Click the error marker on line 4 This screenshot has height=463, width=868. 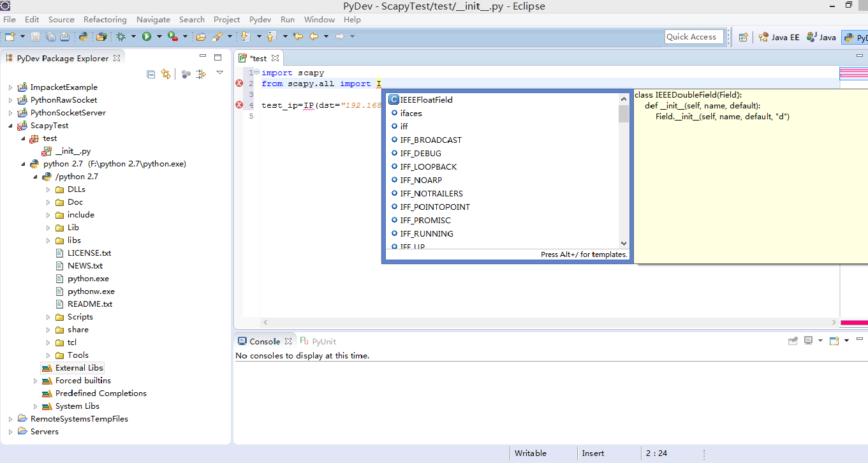pyautogui.click(x=240, y=105)
